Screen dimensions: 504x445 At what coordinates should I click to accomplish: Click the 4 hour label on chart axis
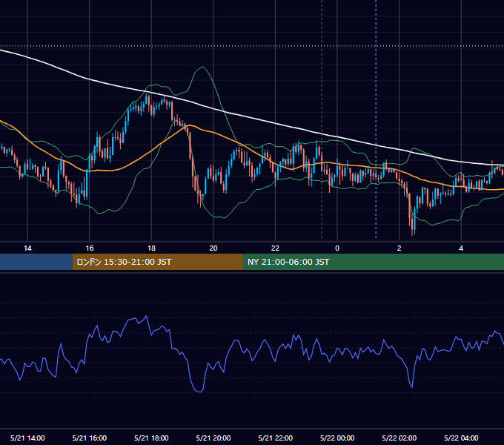coord(461,248)
